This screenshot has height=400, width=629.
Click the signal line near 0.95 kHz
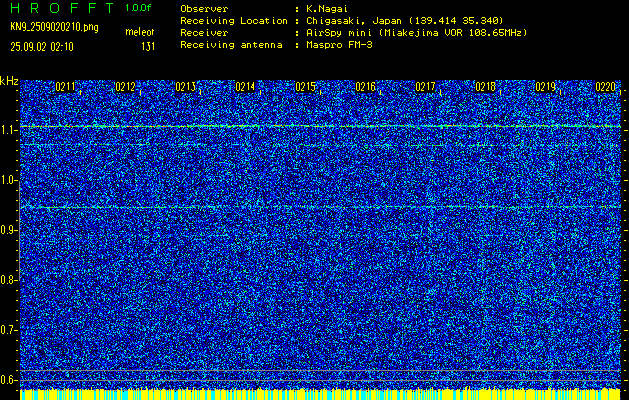click(320, 207)
